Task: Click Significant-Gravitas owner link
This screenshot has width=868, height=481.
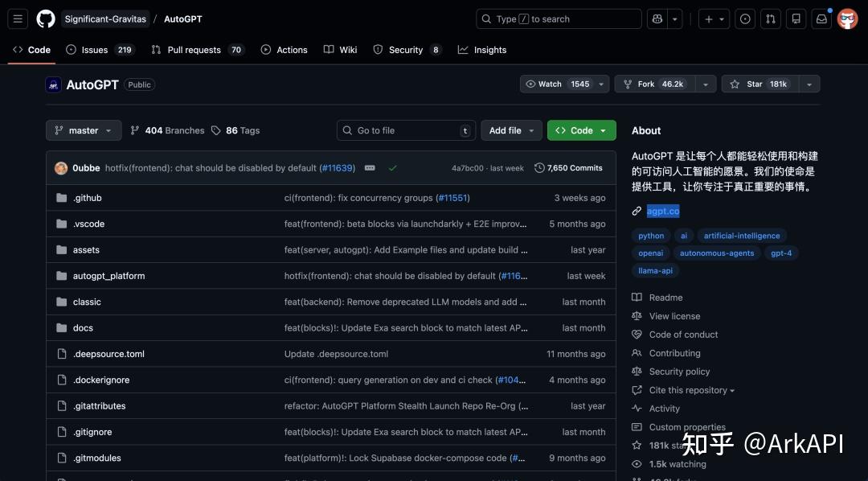Action: pyautogui.click(x=105, y=18)
